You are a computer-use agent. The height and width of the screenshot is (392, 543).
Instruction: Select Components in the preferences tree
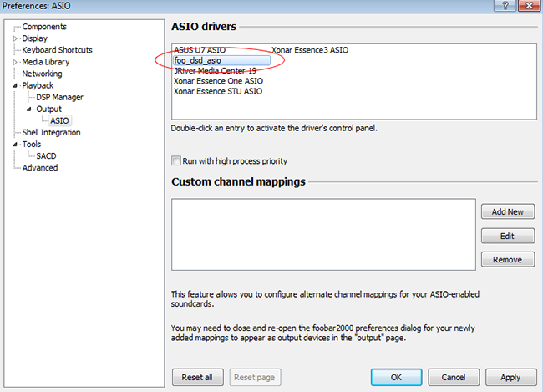pos(44,27)
